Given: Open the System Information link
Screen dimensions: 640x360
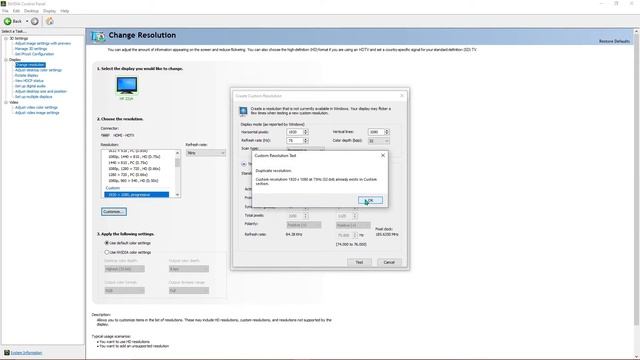Looking at the screenshot, I should click(26, 353).
